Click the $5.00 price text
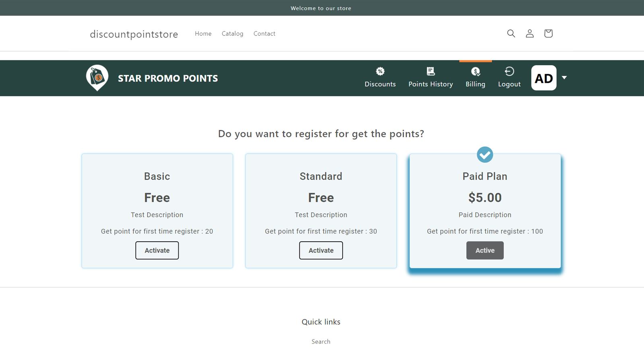 [485, 197]
